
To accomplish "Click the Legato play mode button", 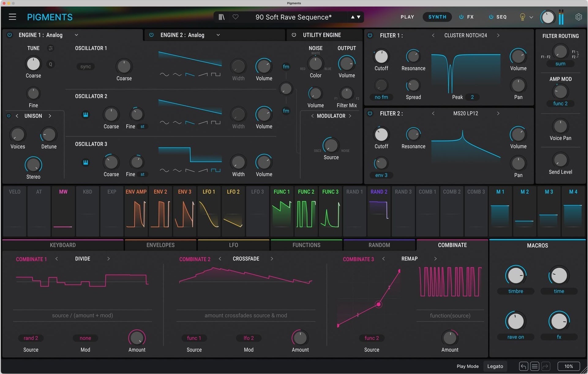I will (495, 366).
